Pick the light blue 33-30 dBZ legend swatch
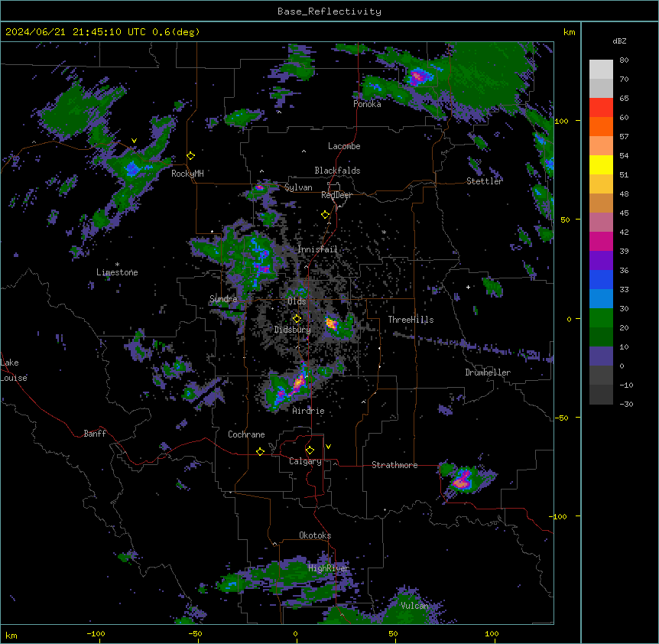Image resolution: width=659 pixels, height=644 pixels. click(601, 298)
